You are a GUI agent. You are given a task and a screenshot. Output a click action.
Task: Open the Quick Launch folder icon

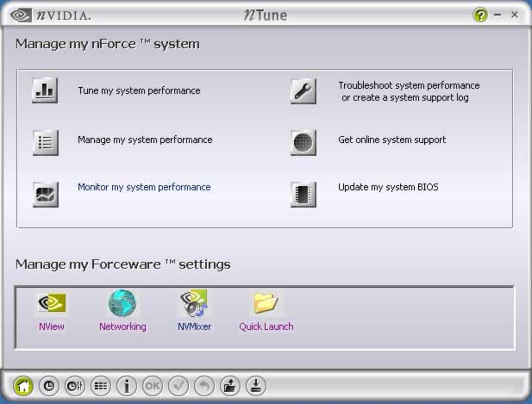[266, 303]
